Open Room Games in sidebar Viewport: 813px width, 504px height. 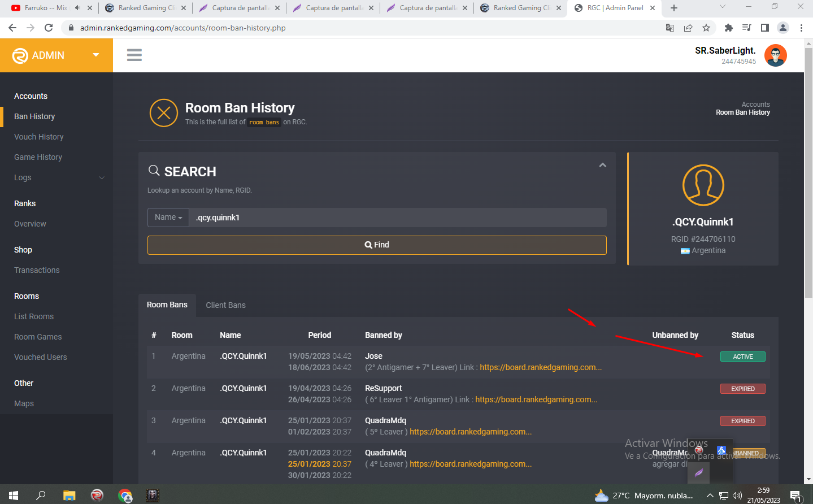(38, 337)
